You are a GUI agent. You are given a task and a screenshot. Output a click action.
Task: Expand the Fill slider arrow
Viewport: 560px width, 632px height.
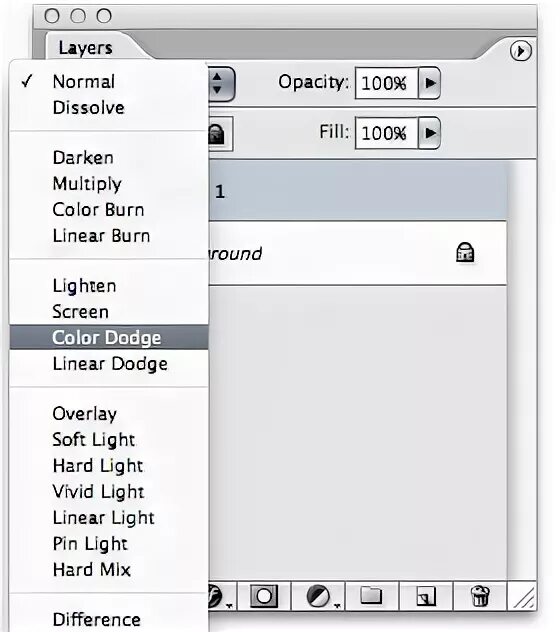pos(429,133)
